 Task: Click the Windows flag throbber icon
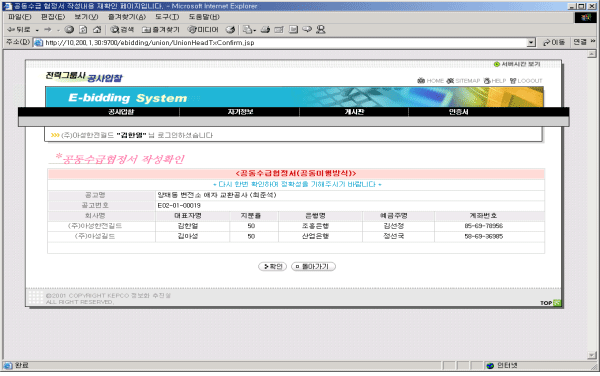pos(585,17)
